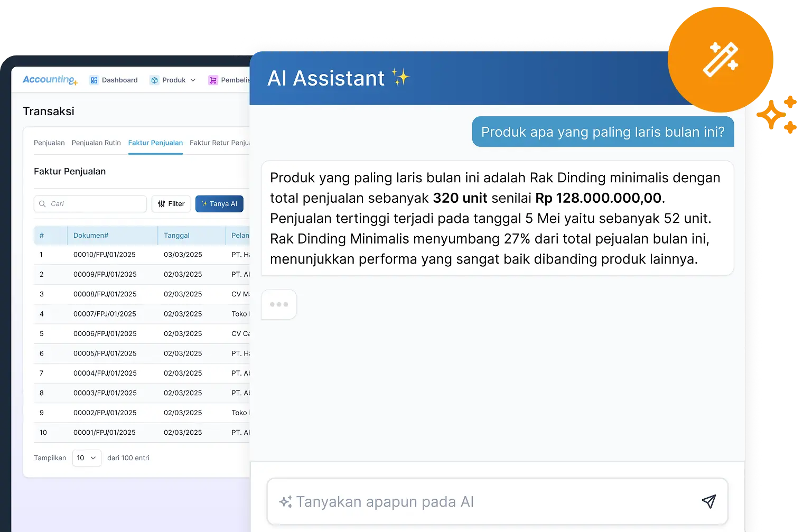Open document 00010/FPJ/01/2025
This screenshot has width=803, height=532.
(x=105, y=255)
